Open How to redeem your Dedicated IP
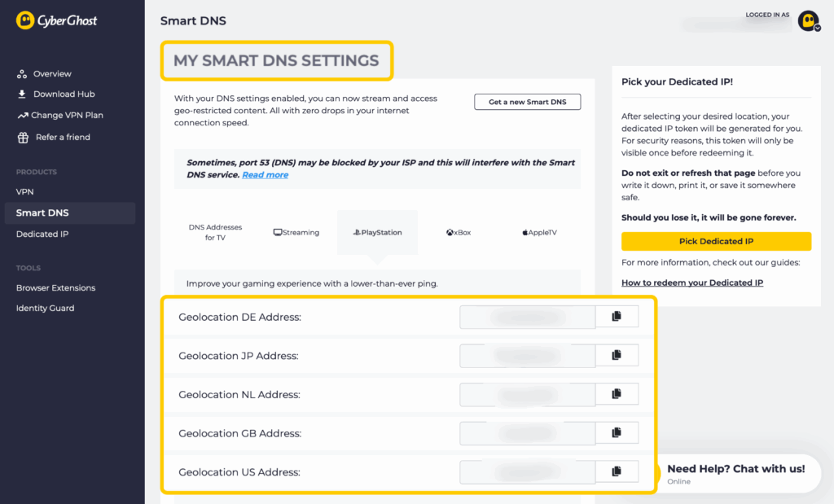The width and height of the screenshot is (834, 504). click(x=691, y=283)
